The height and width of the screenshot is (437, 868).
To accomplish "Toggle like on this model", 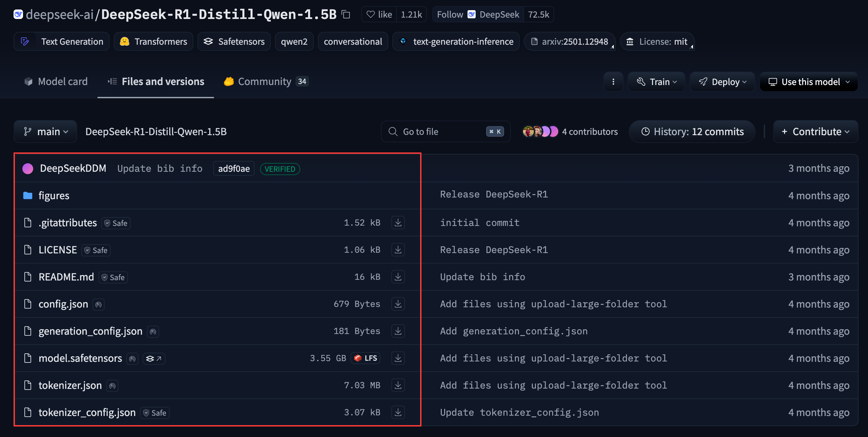I will click(379, 15).
